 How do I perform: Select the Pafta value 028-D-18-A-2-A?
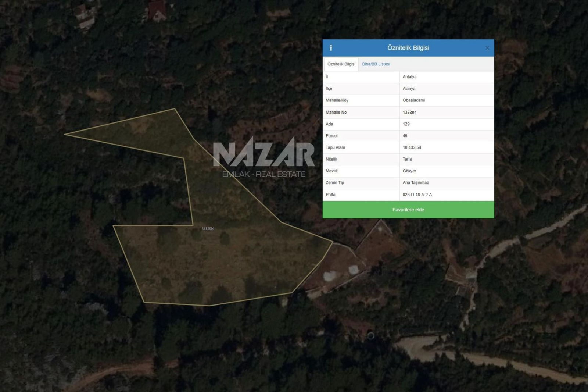click(x=447, y=195)
